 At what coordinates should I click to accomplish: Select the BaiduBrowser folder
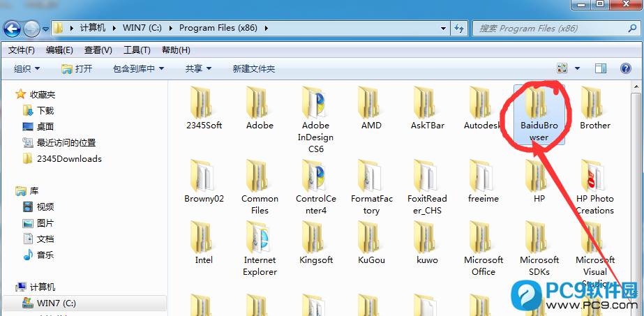(539, 114)
